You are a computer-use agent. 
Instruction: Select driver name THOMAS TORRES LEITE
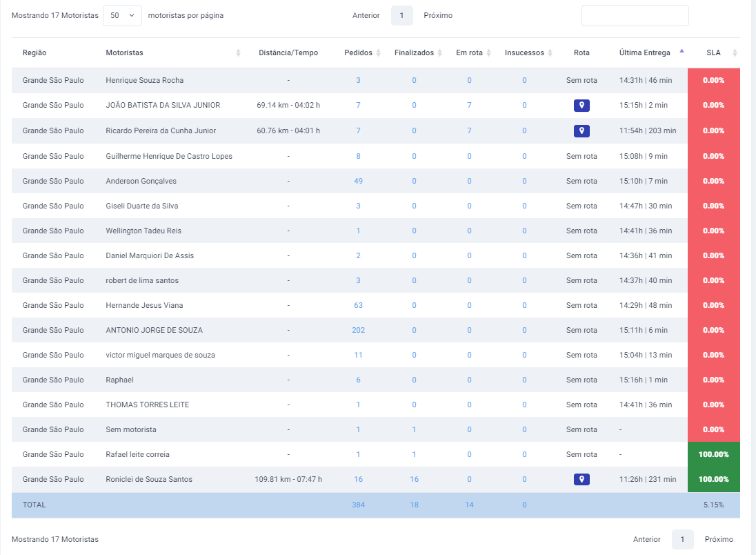[x=148, y=405]
